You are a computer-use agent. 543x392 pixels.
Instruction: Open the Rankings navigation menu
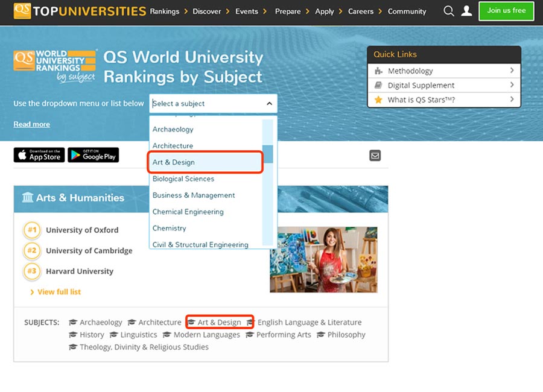click(165, 11)
